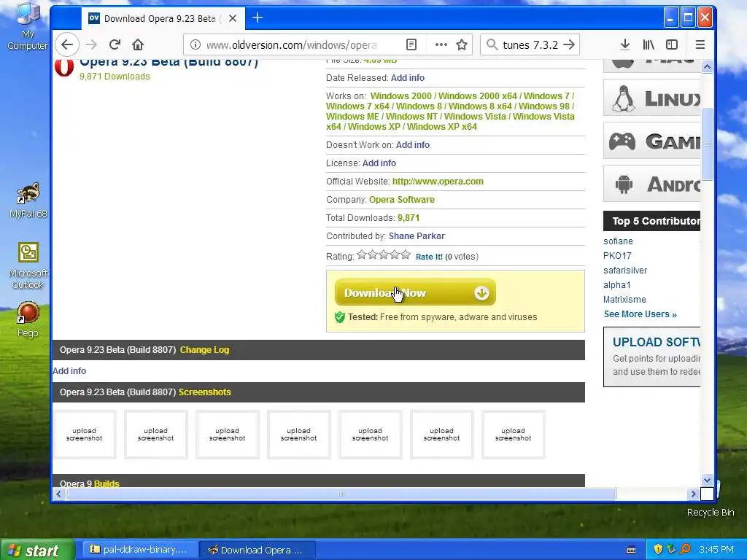Screen dimensions: 747x560
Task: Click See More Users link
Action: pos(640,314)
